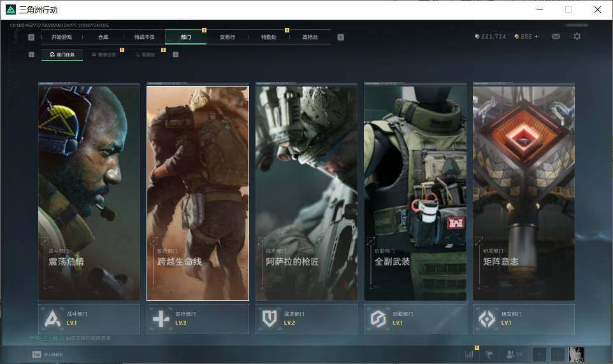
Task: Select the 战术部门 LV.2 level panel
Action: pos(306,319)
